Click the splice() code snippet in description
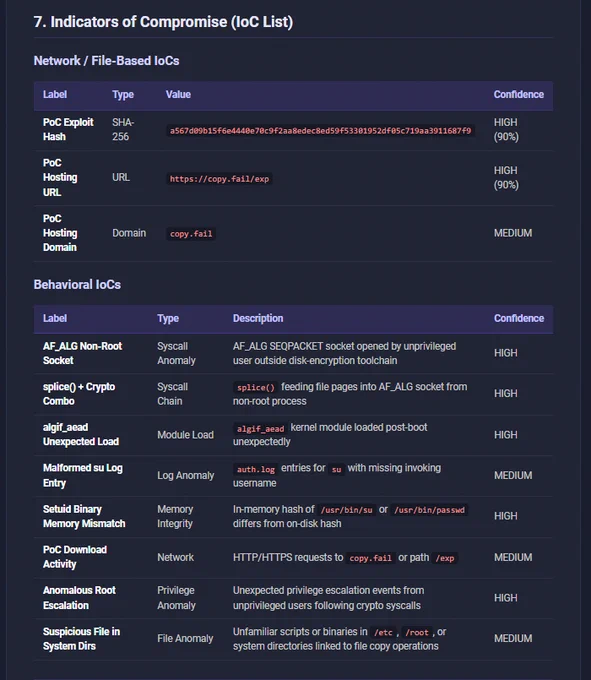Screen dimensions: 591x680 255,387
